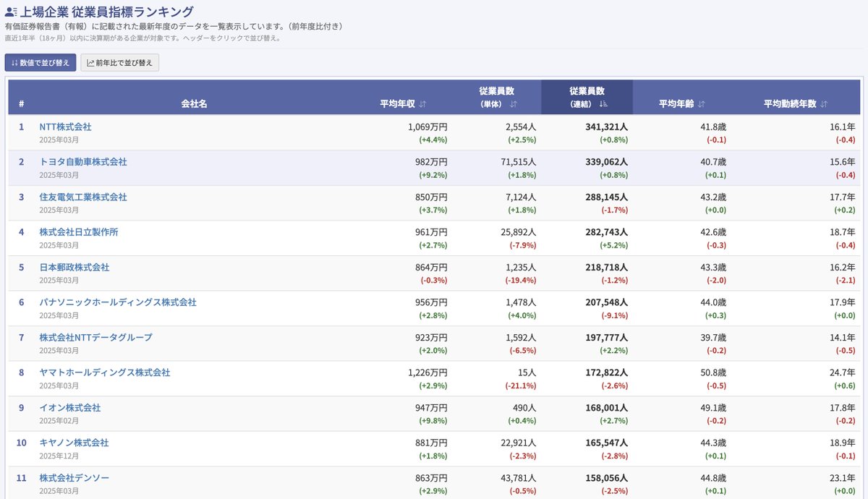The width and height of the screenshot is (868, 499).
Task: Click 25,892人 standalone employee count
Action: (x=517, y=232)
